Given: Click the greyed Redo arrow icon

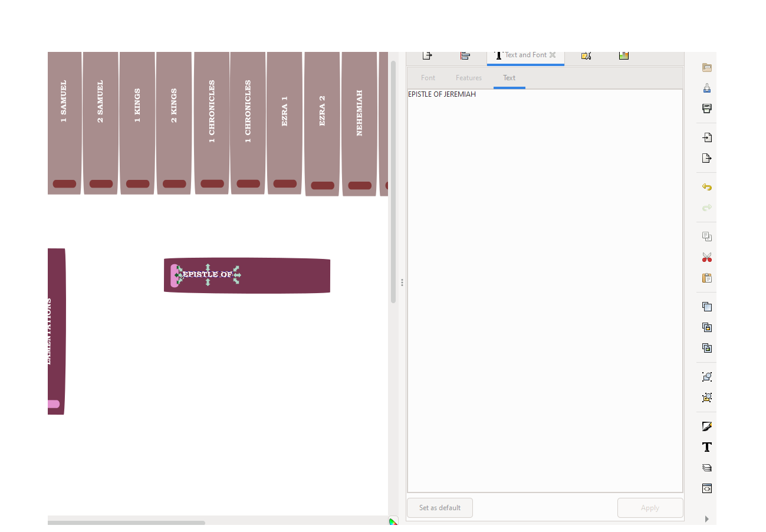Looking at the screenshot, I should (706, 208).
